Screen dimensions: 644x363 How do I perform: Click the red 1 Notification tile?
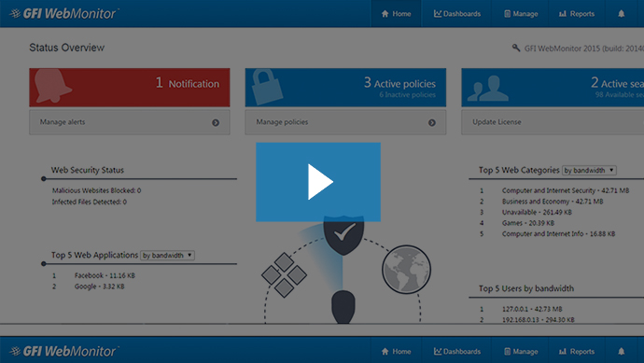click(x=130, y=88)
